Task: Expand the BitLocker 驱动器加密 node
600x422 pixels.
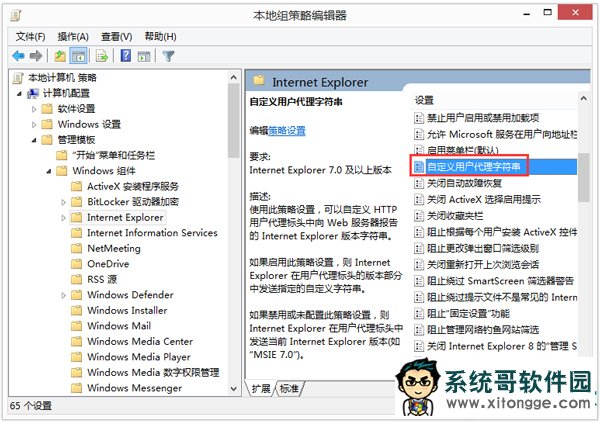Action: [64, 202]
